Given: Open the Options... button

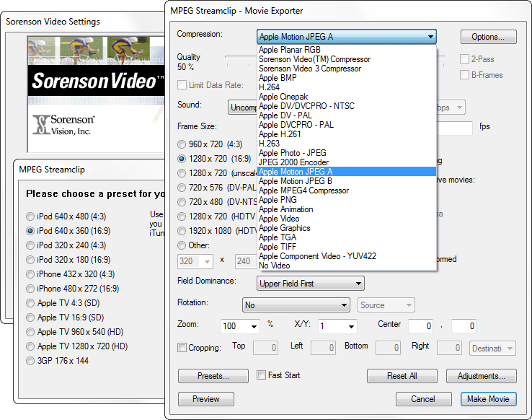Looking at the screenshot, I should 488,37.
